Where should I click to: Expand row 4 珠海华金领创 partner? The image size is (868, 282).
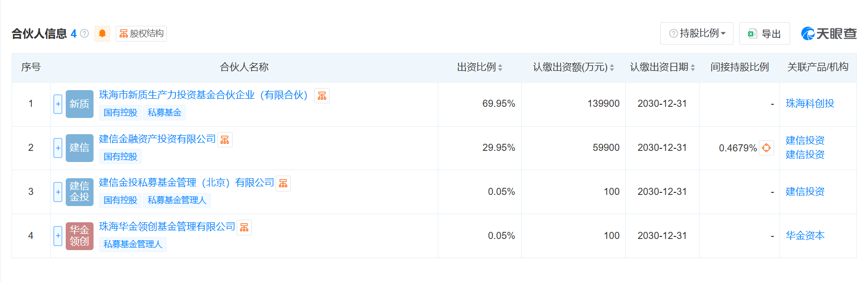tap(58, 236)
